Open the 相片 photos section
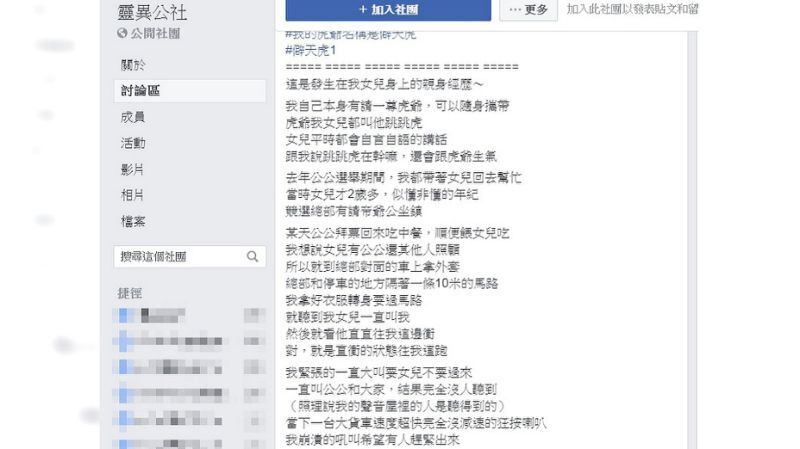The width and height of the screenshot is (800, 449). [132, 195]
